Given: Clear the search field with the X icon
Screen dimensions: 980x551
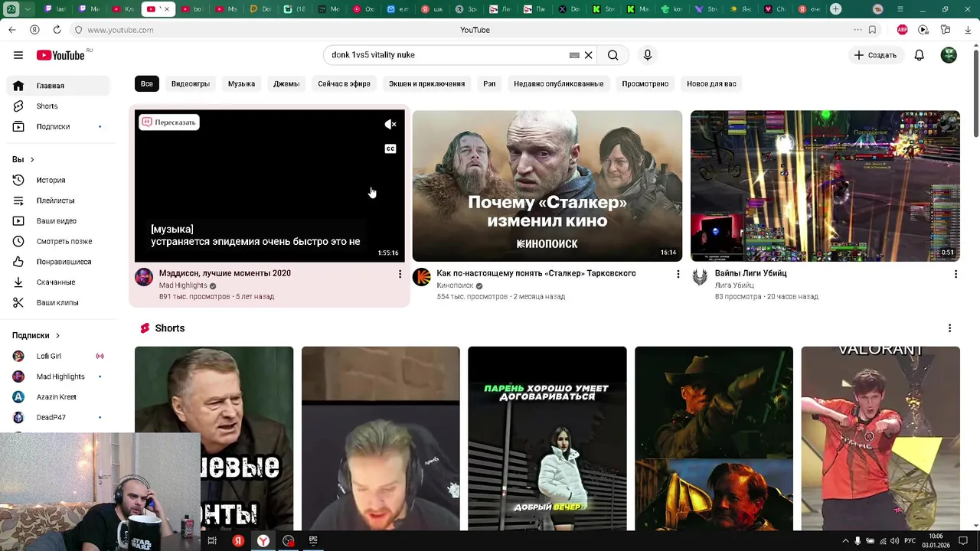Looking at the screenshot, I should pos(588,55).
